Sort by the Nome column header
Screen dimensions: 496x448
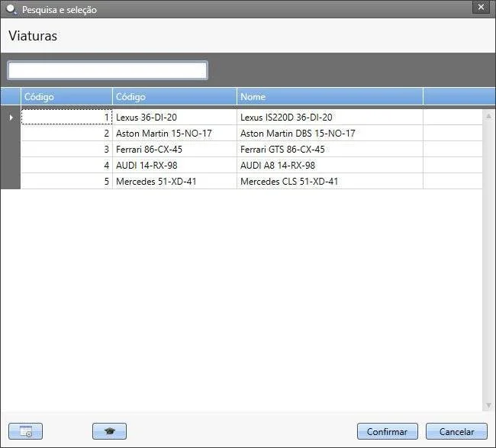pos(330,96)
